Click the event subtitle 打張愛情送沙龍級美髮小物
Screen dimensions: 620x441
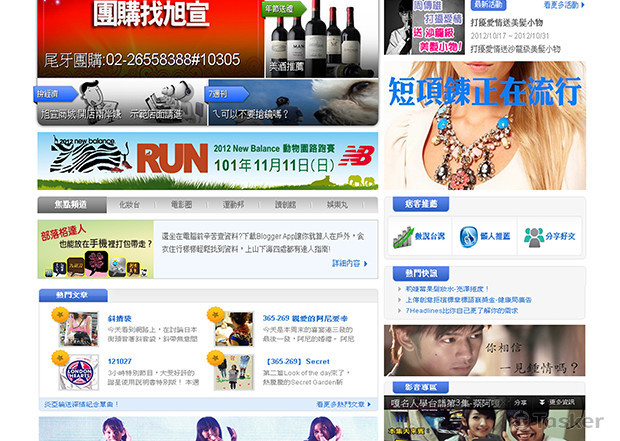tap(515, 49)
